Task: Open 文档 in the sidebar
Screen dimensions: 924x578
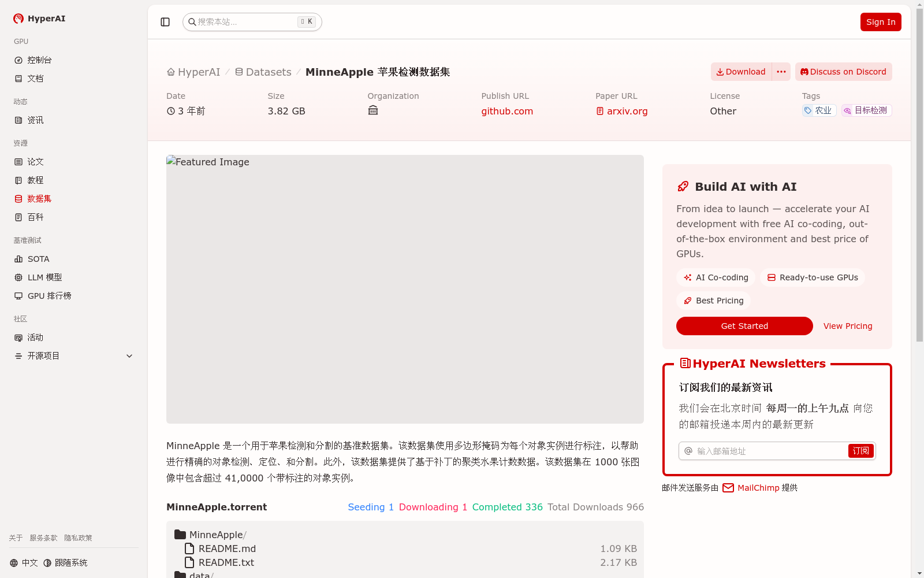Action: (x=73, y=79)
